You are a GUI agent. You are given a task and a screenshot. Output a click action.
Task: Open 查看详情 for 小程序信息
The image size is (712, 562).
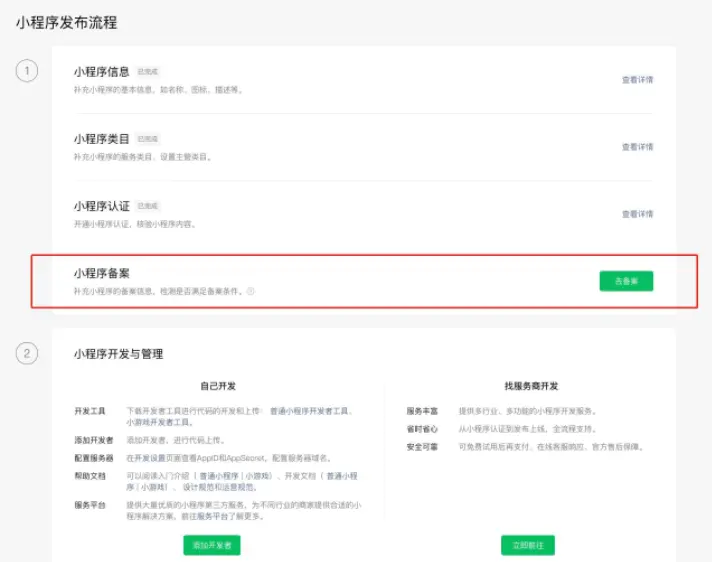tap(637, 80)
